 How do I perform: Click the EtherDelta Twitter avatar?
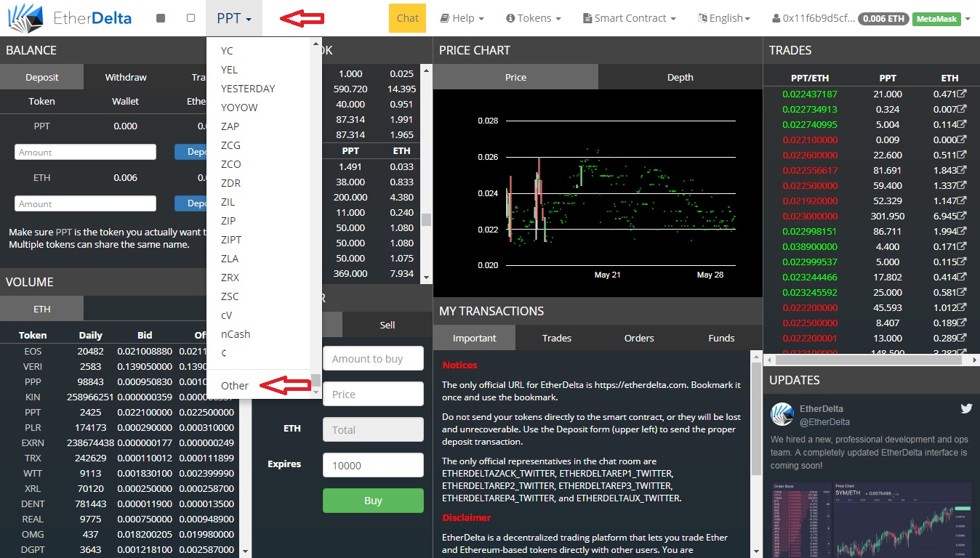[782, 414]
